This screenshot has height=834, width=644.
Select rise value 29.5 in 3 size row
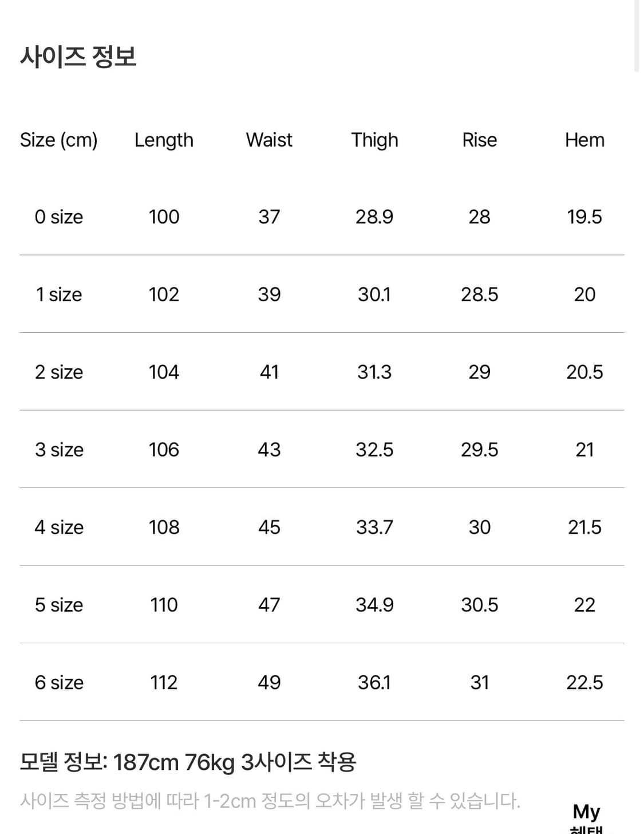(480, 450)
